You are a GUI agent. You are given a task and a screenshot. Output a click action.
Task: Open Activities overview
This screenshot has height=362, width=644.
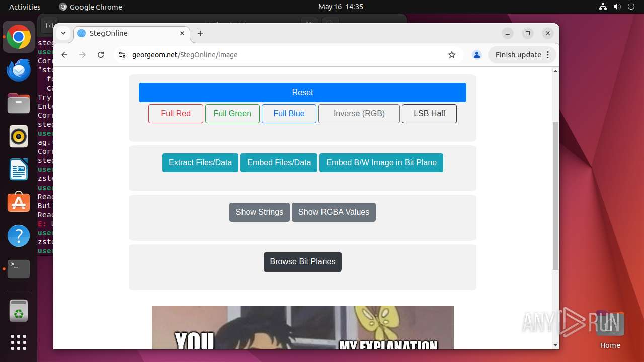tap(25, 7)
